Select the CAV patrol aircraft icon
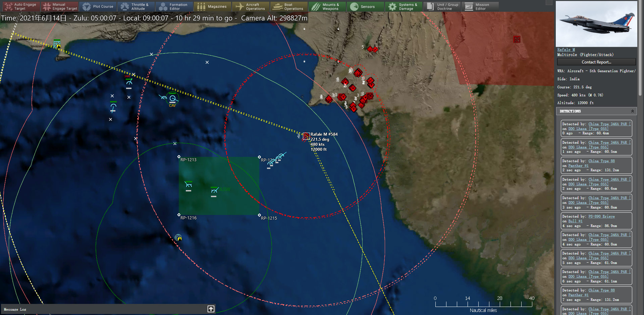Image resolution: width=644 pixels, height=315 pixels. [x=173, y=98]
